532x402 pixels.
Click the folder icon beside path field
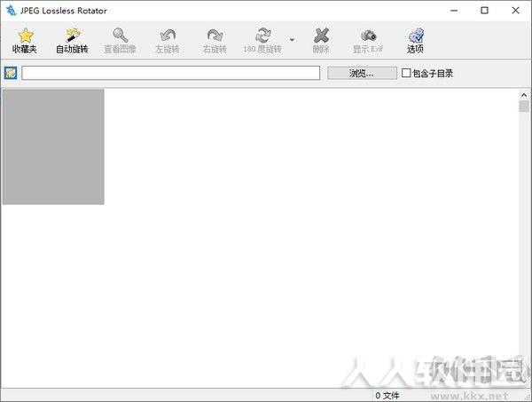[x=11, y=73]
